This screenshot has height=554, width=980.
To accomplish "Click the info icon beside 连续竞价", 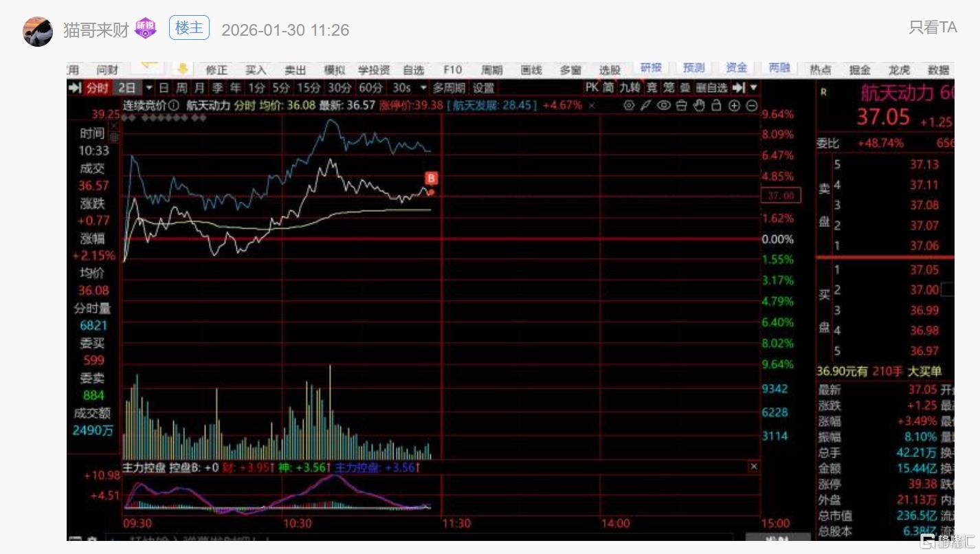I will coord(174,106).
